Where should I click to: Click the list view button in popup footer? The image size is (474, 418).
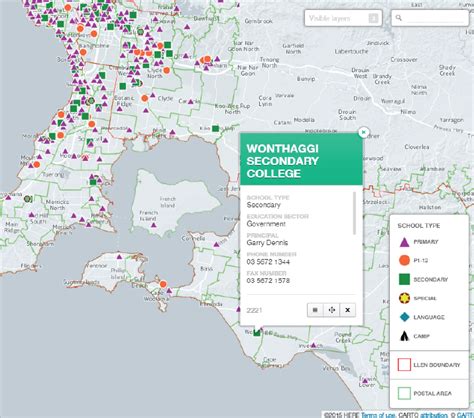coord(315,310)
